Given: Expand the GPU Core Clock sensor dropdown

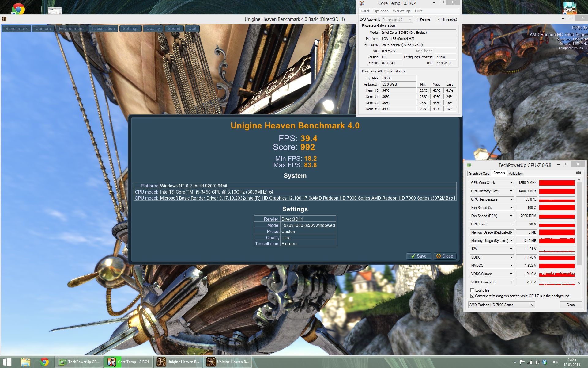Looking at the screenshot, I should pos(511,183).
